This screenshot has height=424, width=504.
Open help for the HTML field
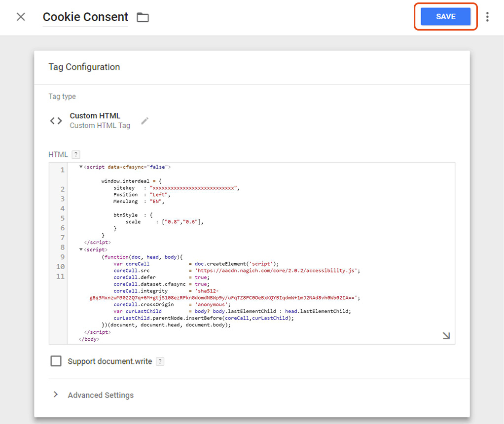76,155
